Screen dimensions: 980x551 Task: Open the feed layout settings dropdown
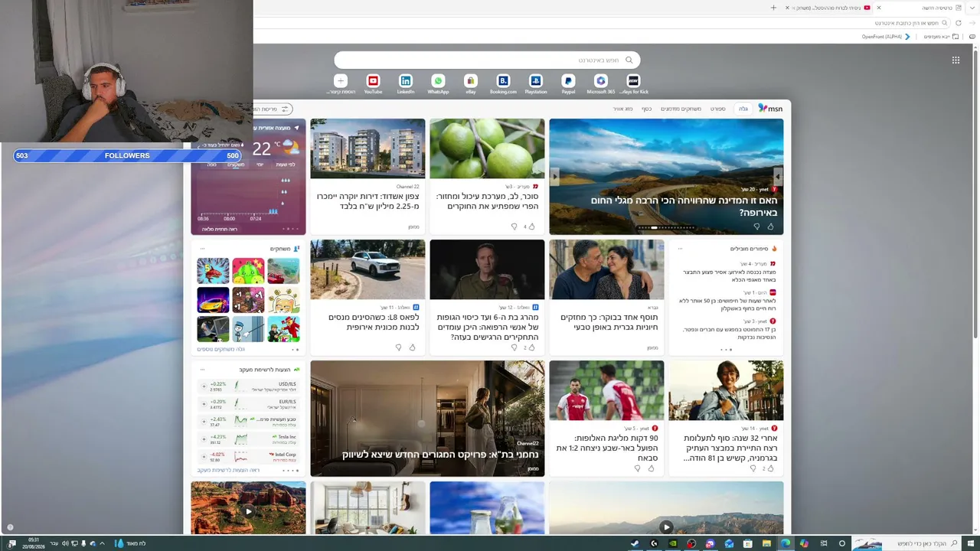pyautogui.click(x=272, y=109)
